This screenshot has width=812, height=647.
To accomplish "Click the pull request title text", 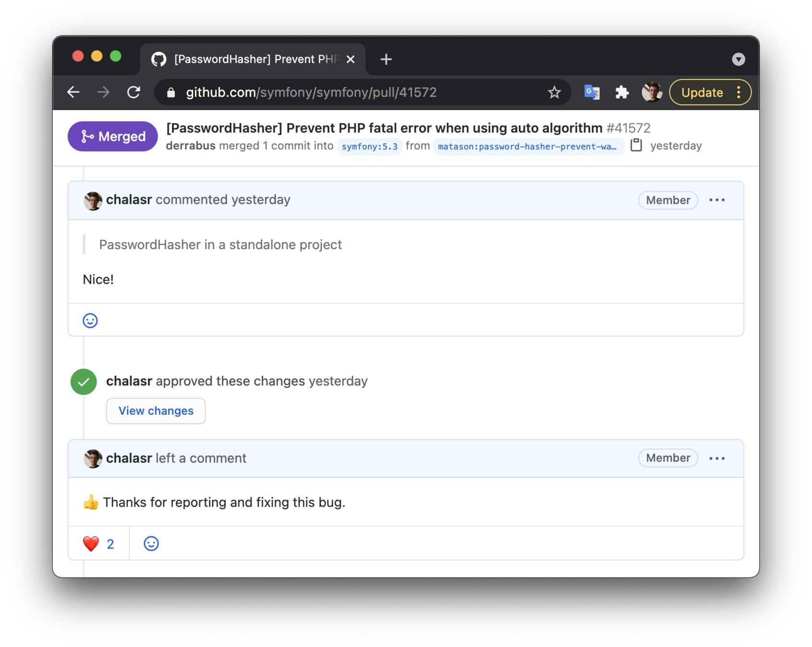I will coord(384,128).
